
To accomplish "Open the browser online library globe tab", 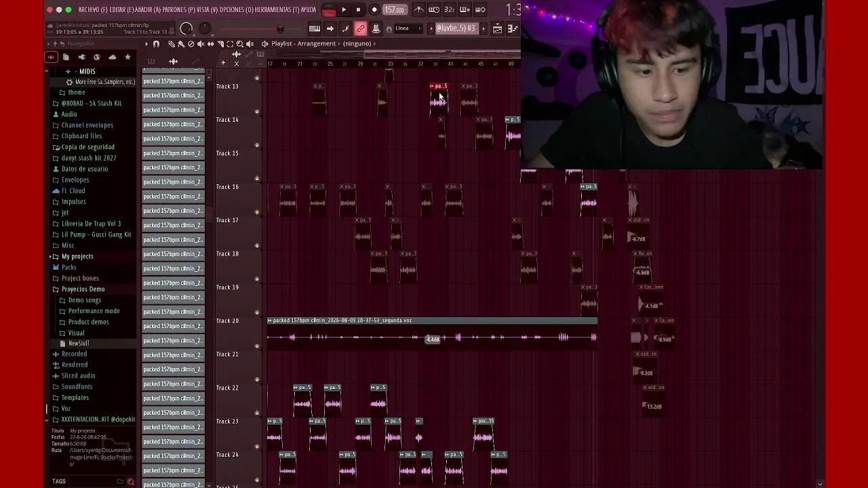I will (x=97, y=58).
